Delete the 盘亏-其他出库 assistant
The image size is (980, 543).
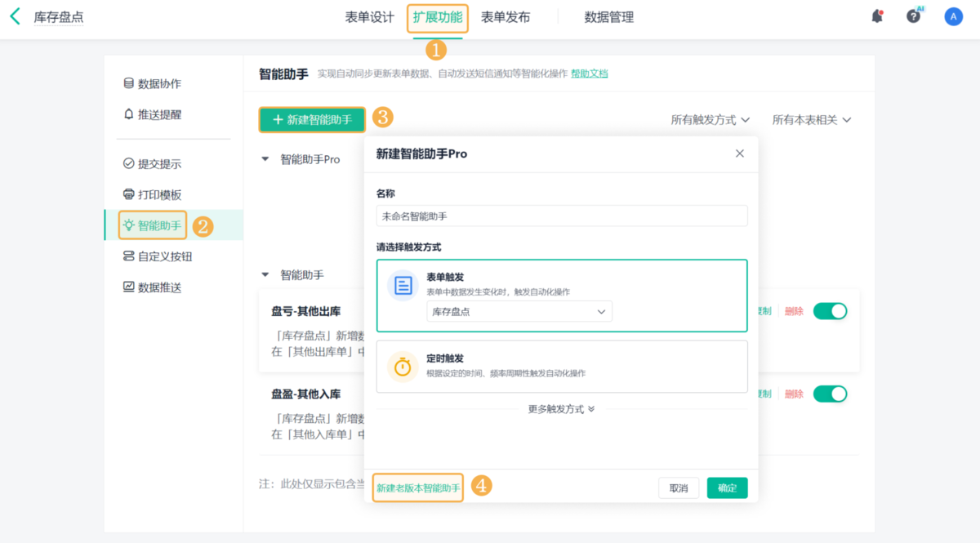click(x=794, y=311)
